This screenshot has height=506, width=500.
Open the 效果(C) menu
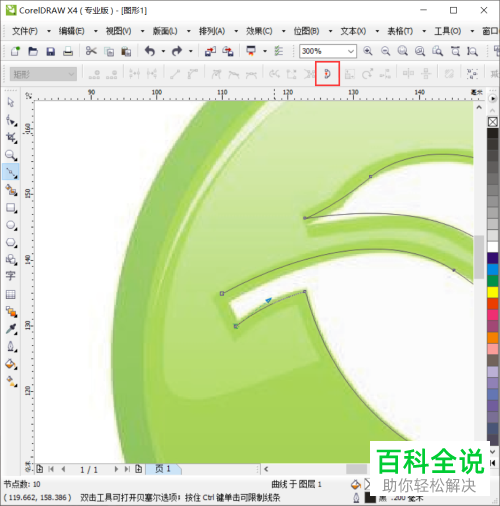pyautogui.click(x=259, y=31)
